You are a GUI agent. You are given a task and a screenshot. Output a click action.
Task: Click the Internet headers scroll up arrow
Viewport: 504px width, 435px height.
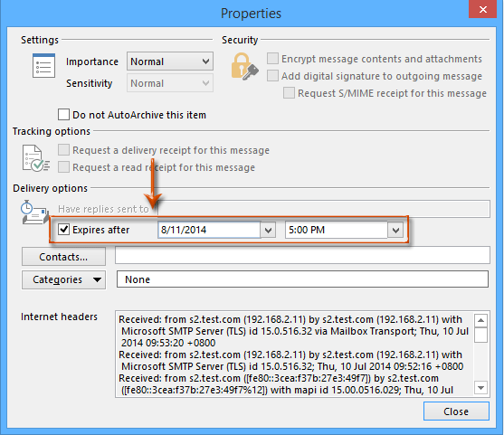click(x=480, y=320)
